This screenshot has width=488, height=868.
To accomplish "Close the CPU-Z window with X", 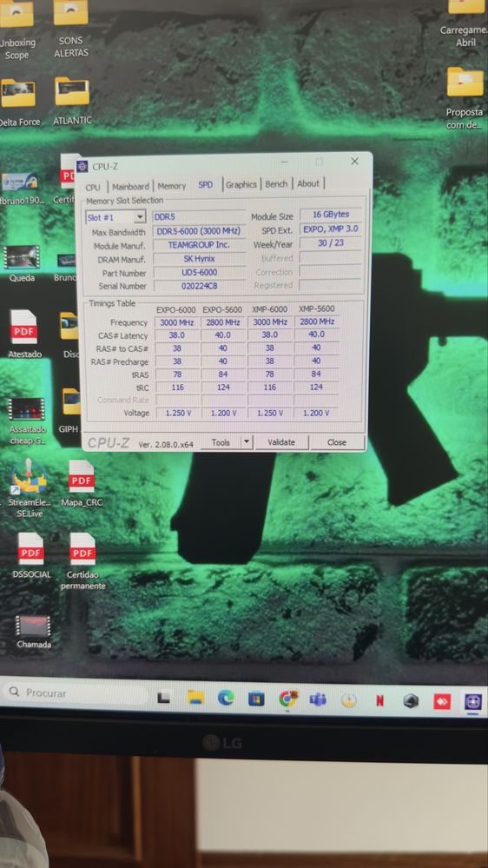I will coord(354,161).
